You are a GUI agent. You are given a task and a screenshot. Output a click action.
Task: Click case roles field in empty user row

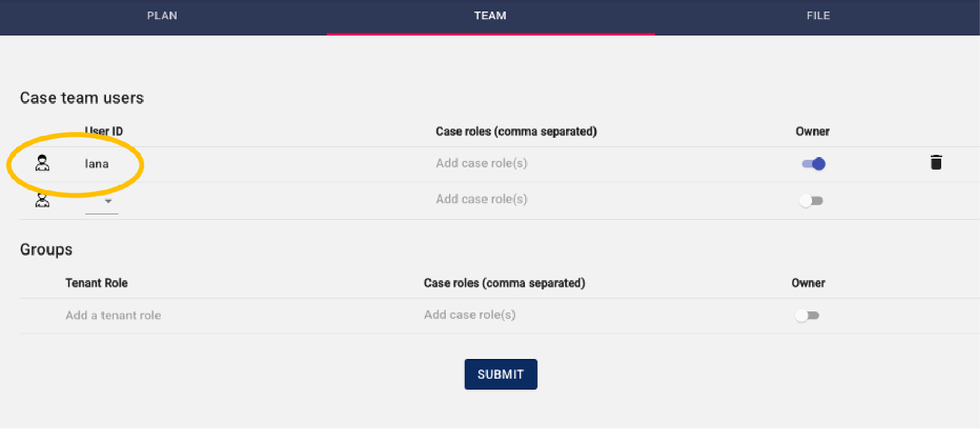pyautogui.click(x=481, y=199)
